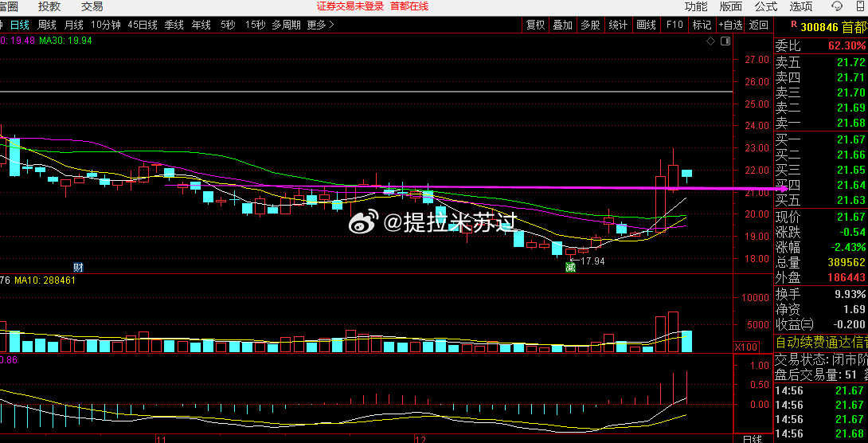Open the 功能 menu
Image resolution: width=868 pixels, height=443 pixels.
(x=696, y=6)
